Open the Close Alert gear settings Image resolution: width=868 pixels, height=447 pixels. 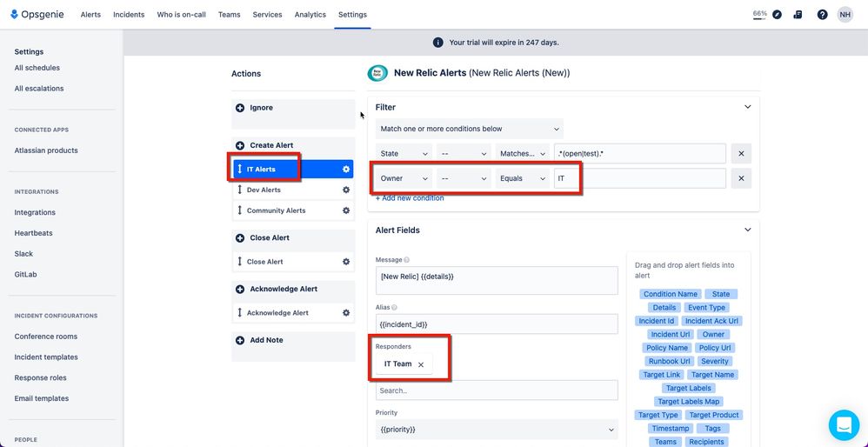pyautogui.click(x=346, y=262)
